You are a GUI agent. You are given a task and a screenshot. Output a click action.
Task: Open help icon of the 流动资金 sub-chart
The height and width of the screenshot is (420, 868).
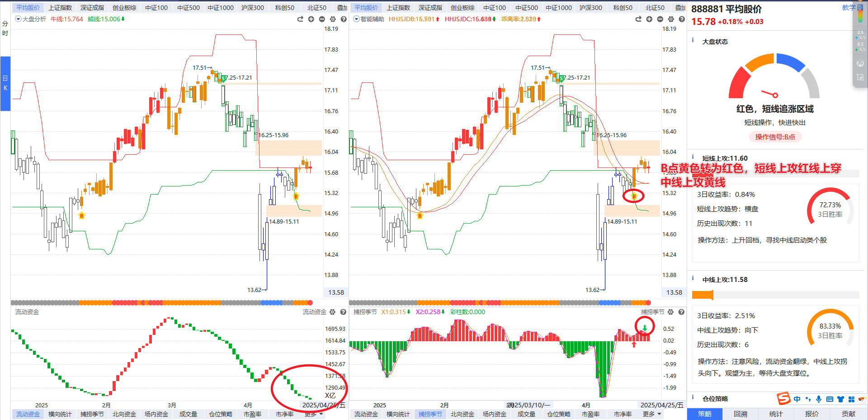(x=344, y=312)
